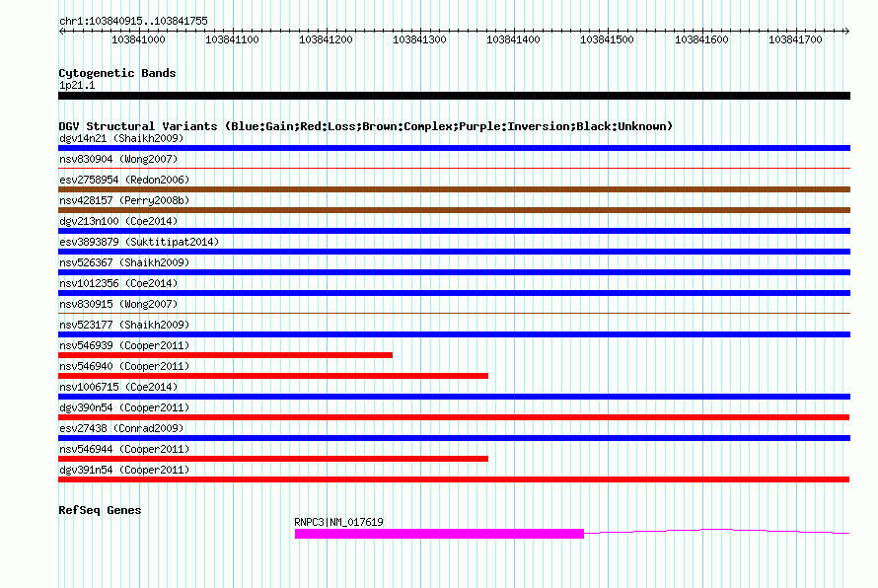Click the blue bar below nsv1006715 label
This screenshot has width=878, height=588.
(x=454, y=397)
